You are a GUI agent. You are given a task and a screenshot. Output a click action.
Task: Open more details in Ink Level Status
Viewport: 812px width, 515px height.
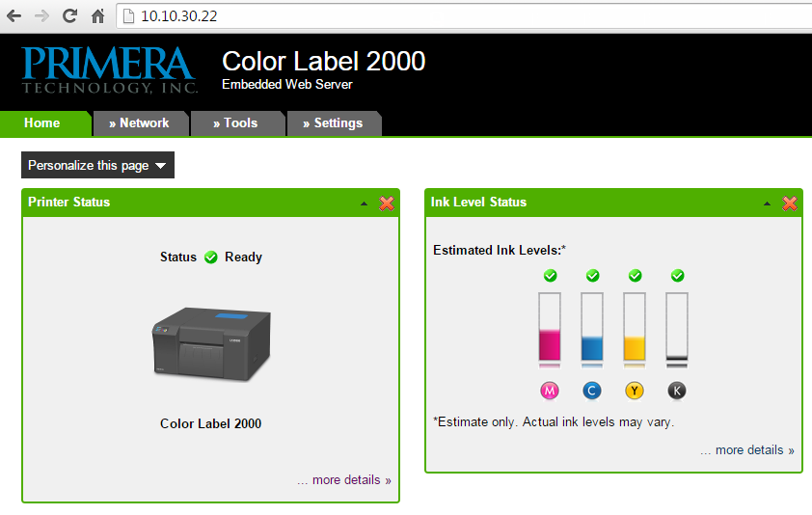click(747, 449)
